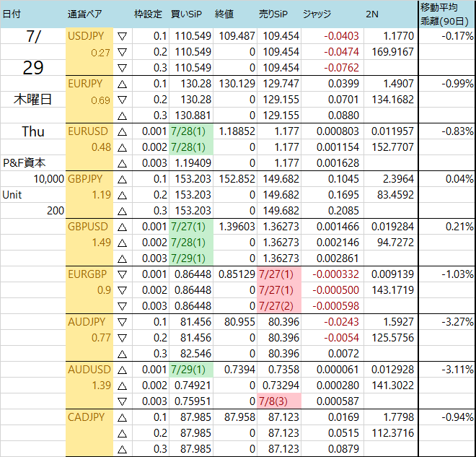The image size is (476, 457).
Task: Select the sell SiP value 0.73294
Action: (x=281, y=386)
